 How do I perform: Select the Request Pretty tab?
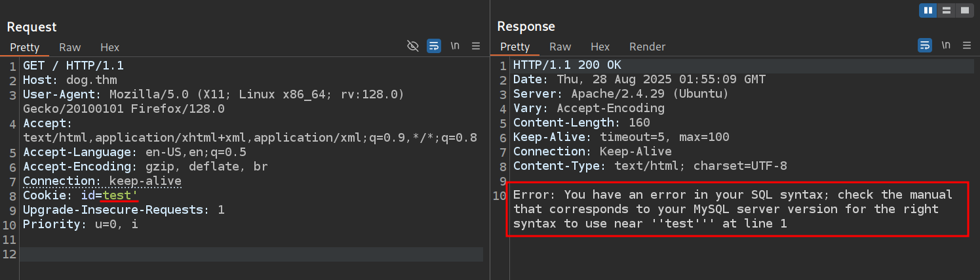pyautogui.click(x=25, y=47)
